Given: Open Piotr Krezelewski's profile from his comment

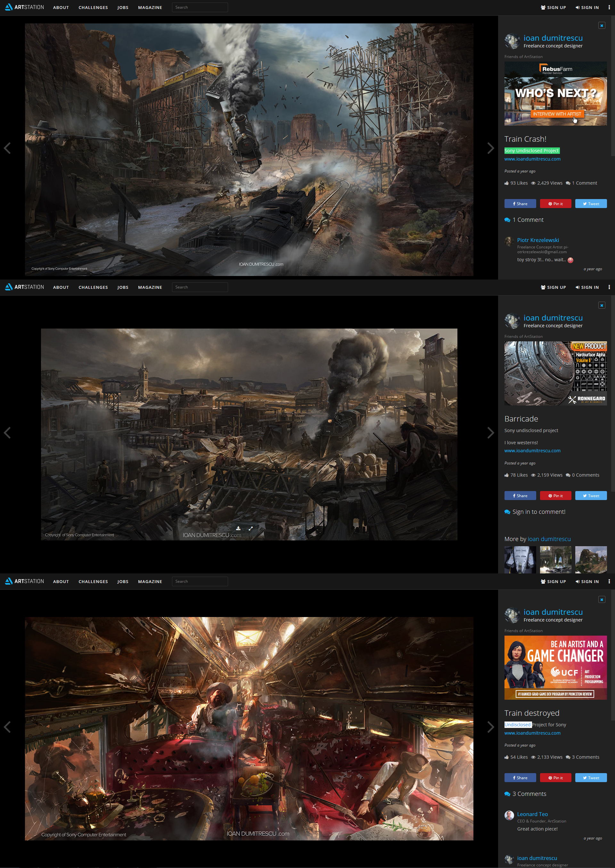Looking at the screenshot, I should click(538, 240).
